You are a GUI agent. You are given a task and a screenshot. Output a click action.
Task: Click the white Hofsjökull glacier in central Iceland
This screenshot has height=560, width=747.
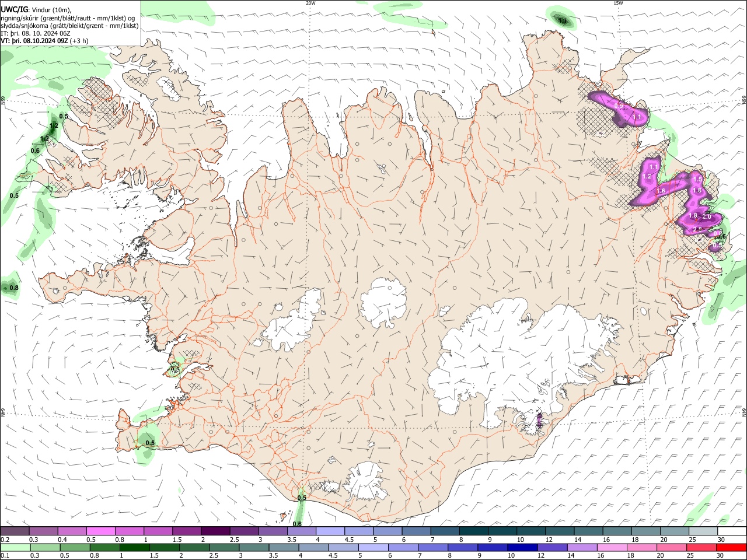click(x=383, y=303)
